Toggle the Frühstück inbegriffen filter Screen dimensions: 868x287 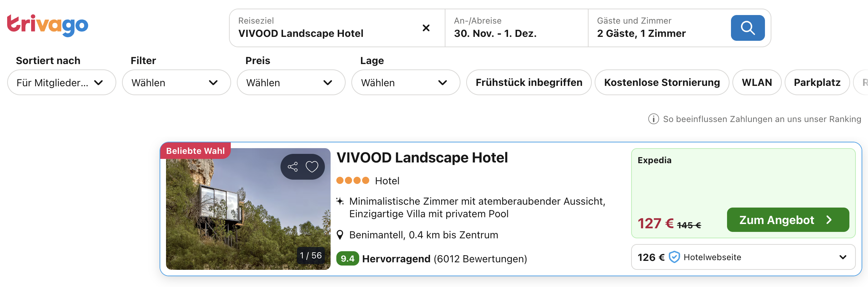[x=528, y=83]
